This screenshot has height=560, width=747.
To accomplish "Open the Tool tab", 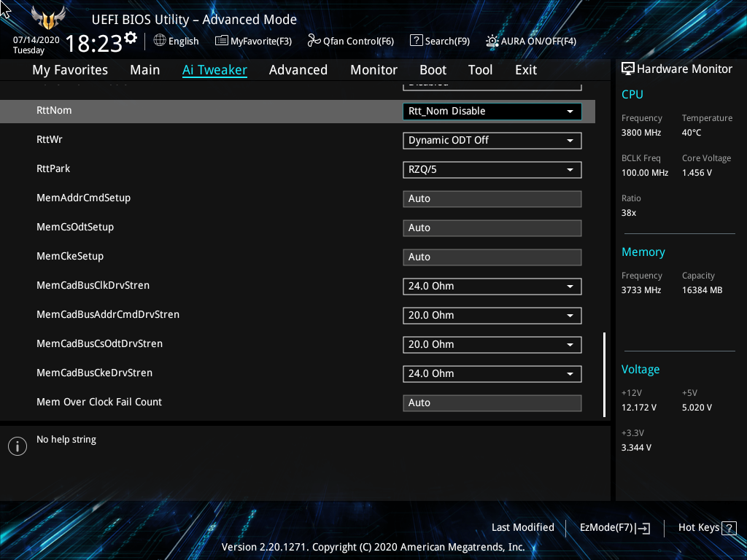I will pyautogui.click(x=480, y=70).
